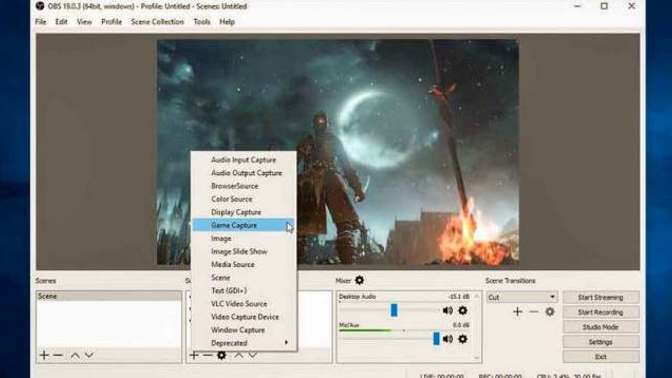Select Display Capture source
Viewport: 672px width, 378px height.
tap(243, 212)
